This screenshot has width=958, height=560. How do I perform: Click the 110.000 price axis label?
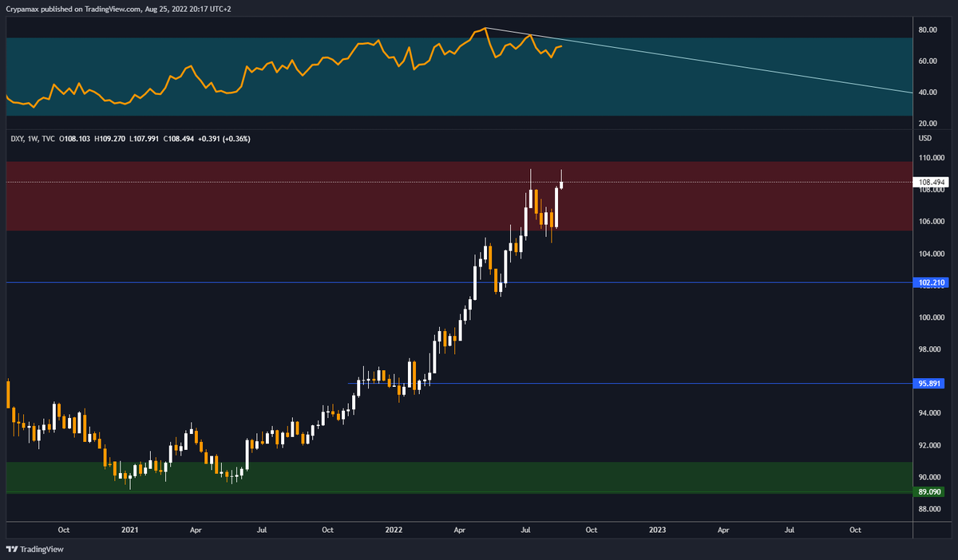tap(932, 159)
